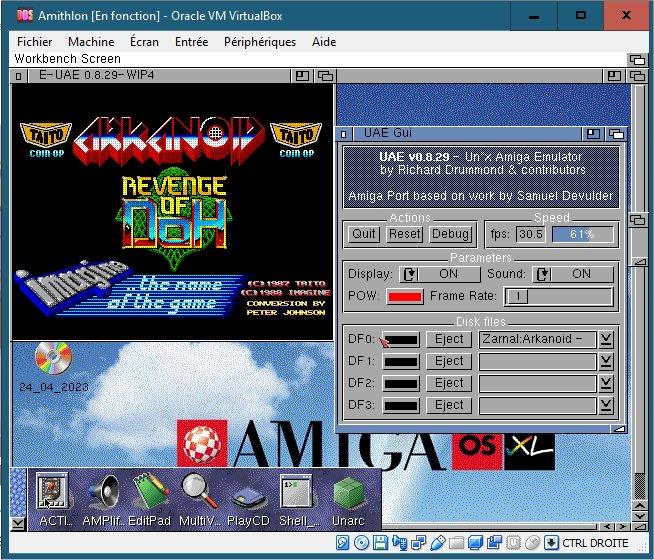Open the Machine menu
This screenshot has width=654, height=560.
[x=91, y=42]
